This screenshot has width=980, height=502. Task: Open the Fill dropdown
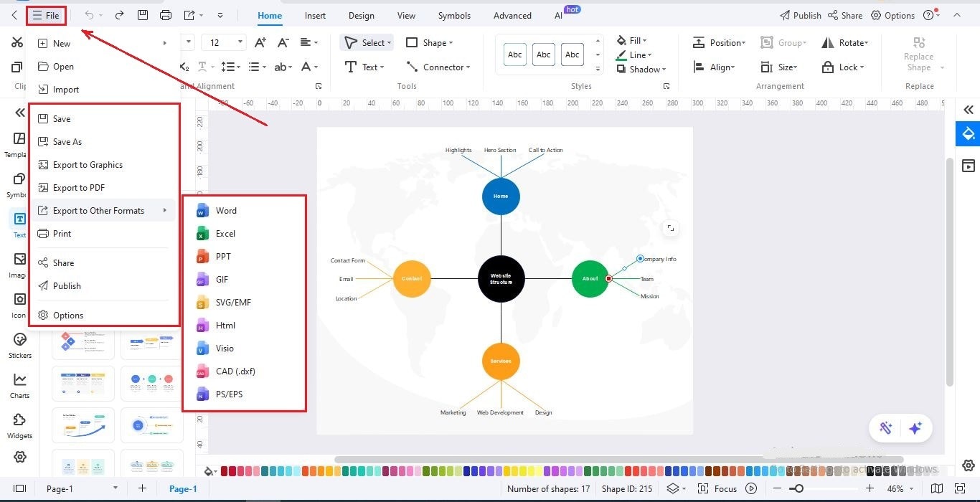tap(631, 40)
